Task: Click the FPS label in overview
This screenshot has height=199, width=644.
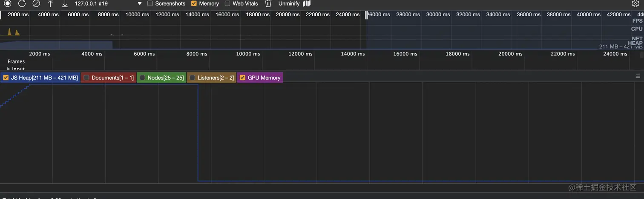Action: click(637, 20)
